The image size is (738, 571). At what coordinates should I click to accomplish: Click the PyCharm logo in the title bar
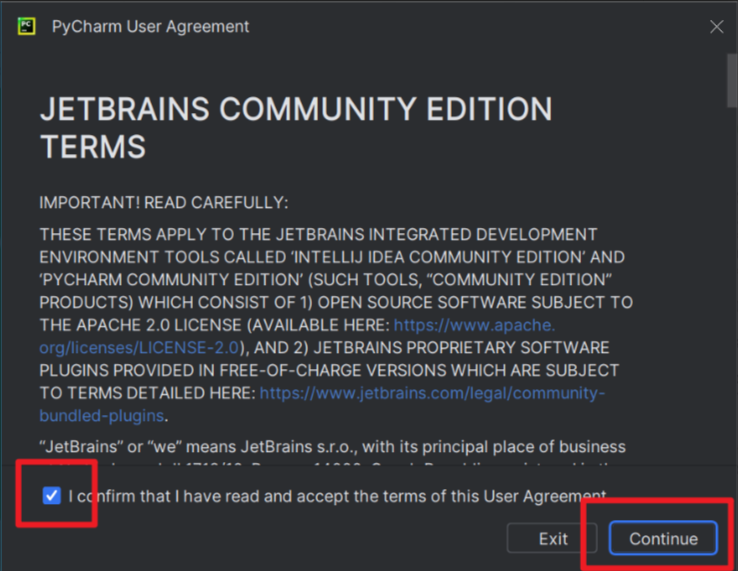point(27,26)
